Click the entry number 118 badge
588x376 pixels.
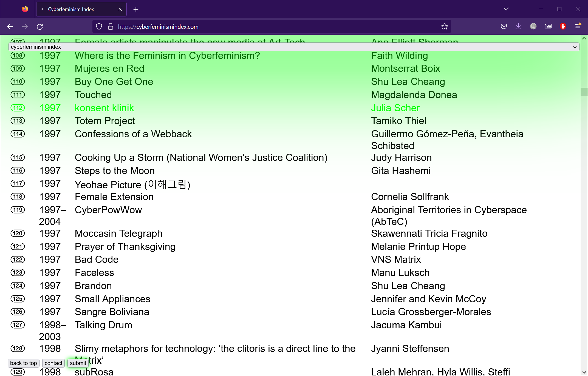(18, 197)
